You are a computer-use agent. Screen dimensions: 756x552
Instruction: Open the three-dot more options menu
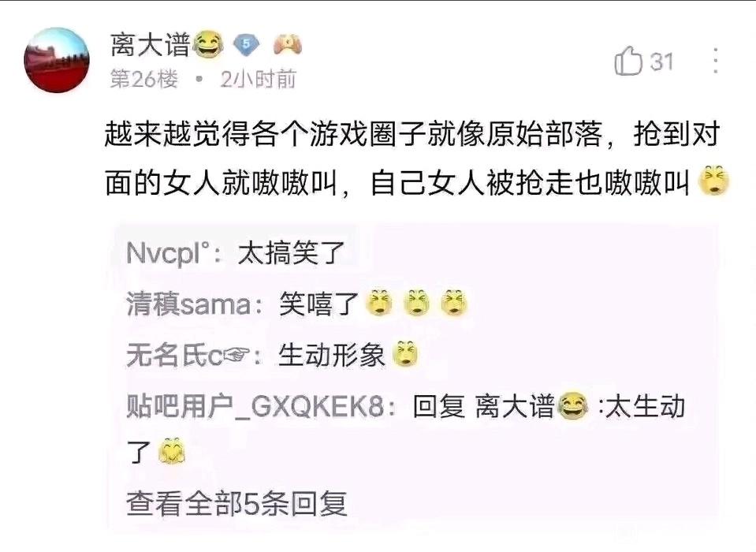716,61
